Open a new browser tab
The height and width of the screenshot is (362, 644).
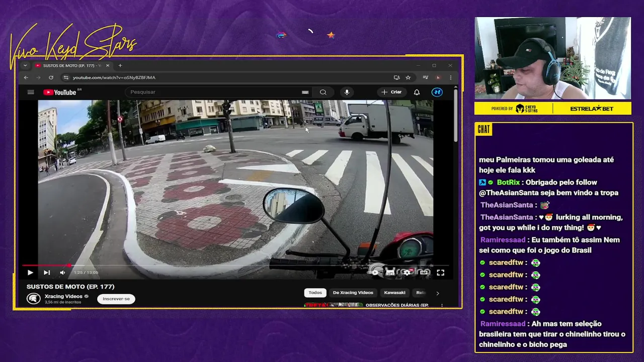tap(120, 65)
